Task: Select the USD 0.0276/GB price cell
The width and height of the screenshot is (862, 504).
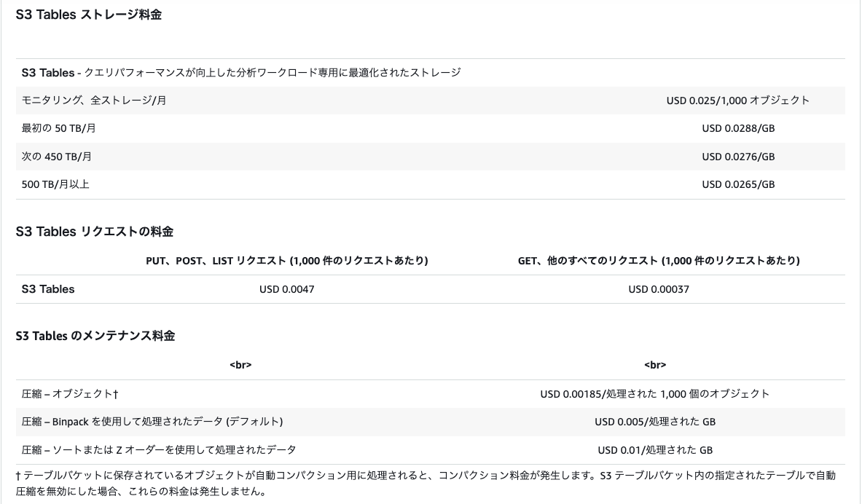Action: (x=737, y=157)
